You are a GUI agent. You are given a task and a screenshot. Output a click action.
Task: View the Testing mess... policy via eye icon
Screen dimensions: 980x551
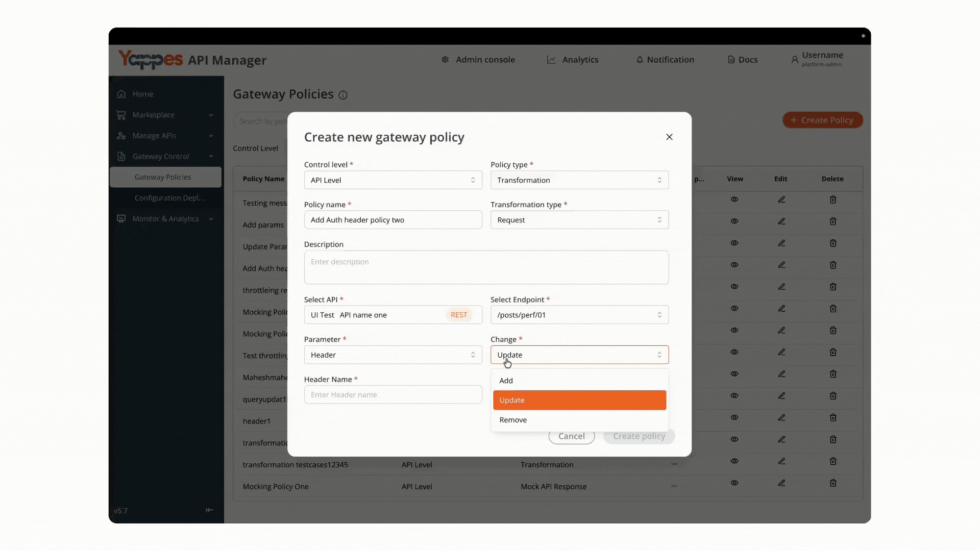[x=734, y=199]
